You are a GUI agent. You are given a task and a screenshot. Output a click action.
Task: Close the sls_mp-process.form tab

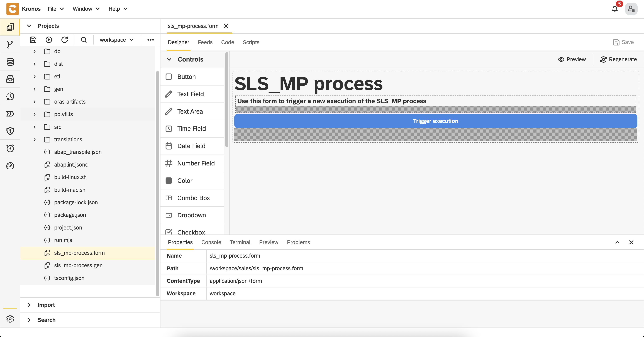(226, 26)
